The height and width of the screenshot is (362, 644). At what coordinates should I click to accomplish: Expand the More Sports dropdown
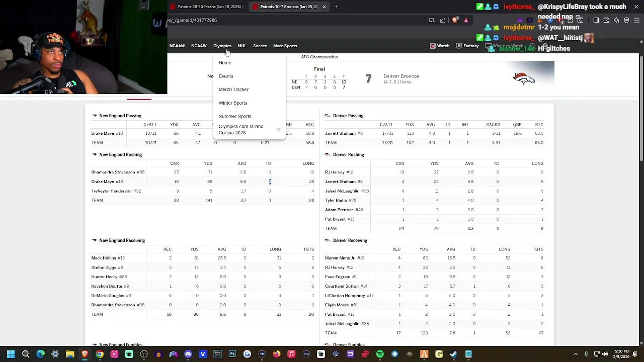(285, 46)
